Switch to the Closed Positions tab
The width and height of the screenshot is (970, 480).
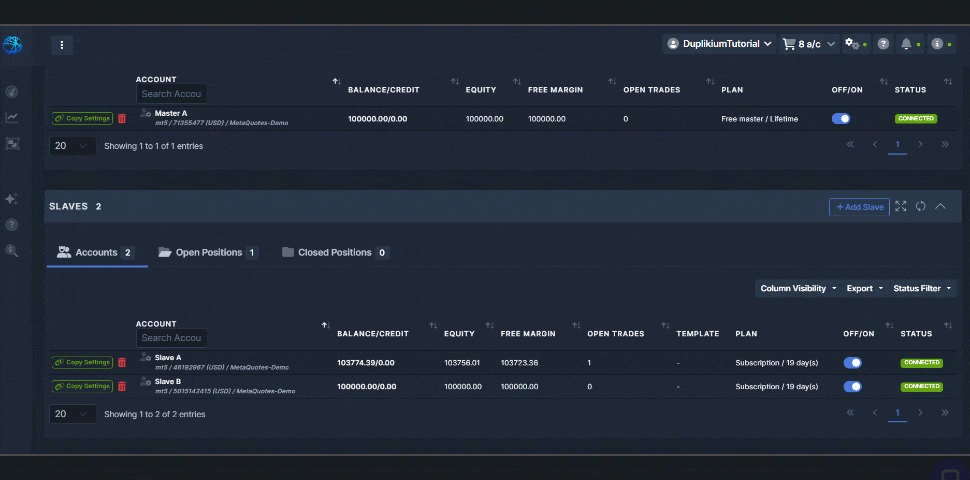[x=335, y=253]
